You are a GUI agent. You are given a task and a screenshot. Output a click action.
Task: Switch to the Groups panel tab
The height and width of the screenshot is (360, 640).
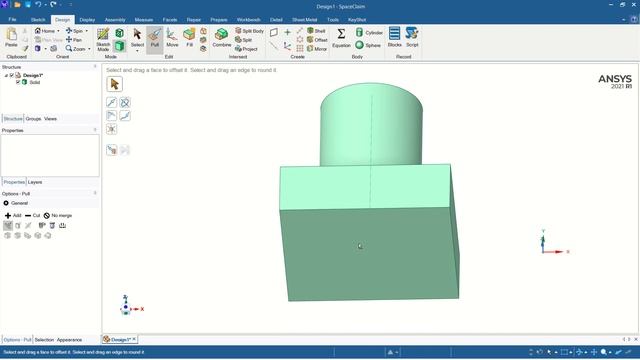click(x=33, y=119)
